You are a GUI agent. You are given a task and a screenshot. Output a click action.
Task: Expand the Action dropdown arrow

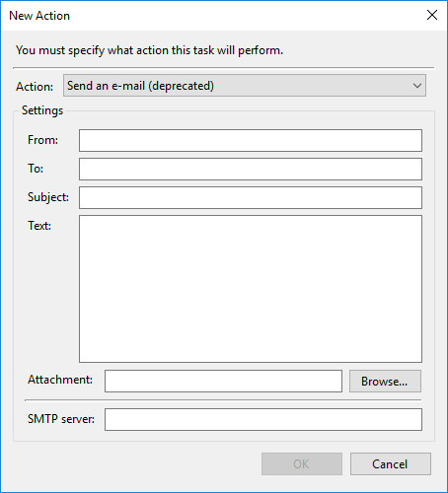417,86
